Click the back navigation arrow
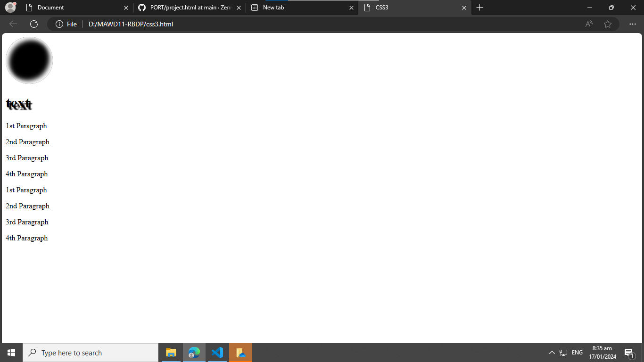The width and height of the screenshot is (644, 362). coord(13,24)
